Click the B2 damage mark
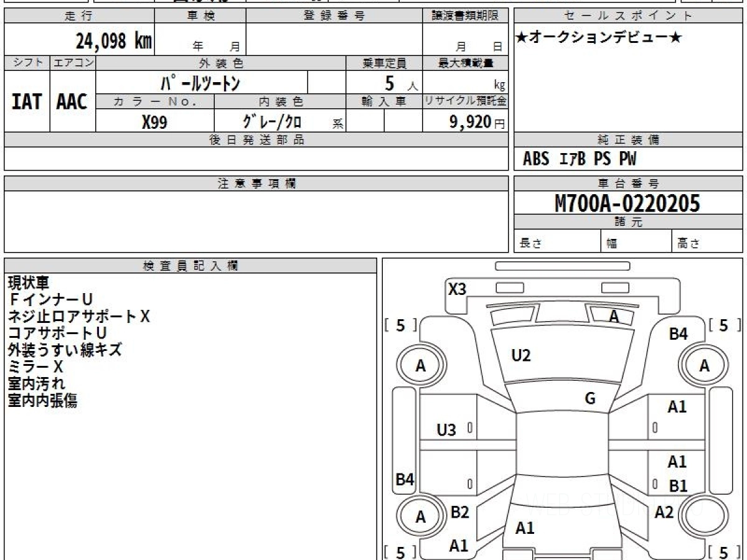This screenshot has height=560, width=747. point(459,513)
